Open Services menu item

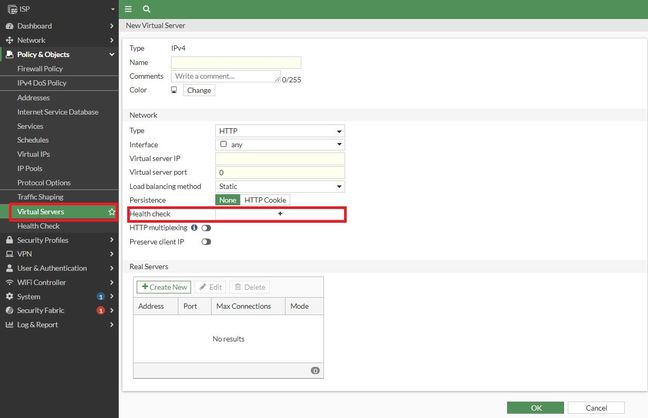[x=30, y=126]
